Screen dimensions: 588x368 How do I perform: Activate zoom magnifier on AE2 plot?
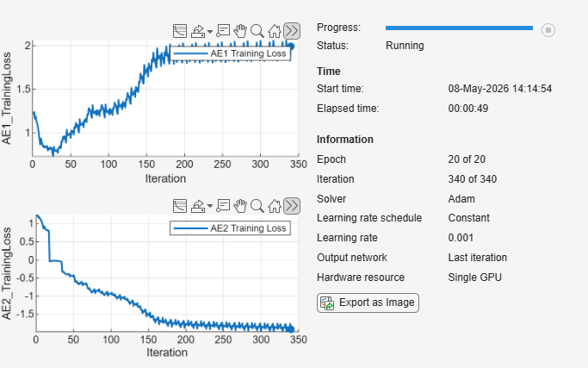tap(257, 206)
